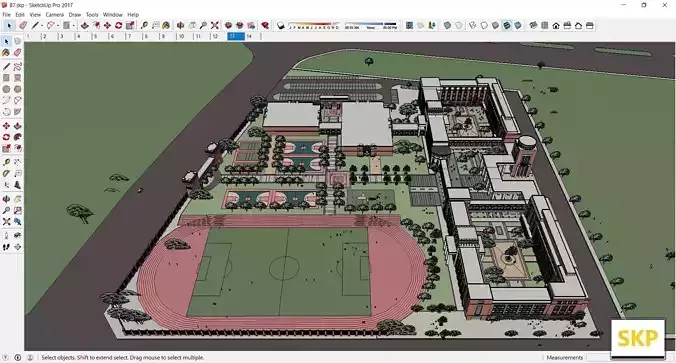
Task: Open the Extension Warehouse ruby icon
Action: click(265, 25)
